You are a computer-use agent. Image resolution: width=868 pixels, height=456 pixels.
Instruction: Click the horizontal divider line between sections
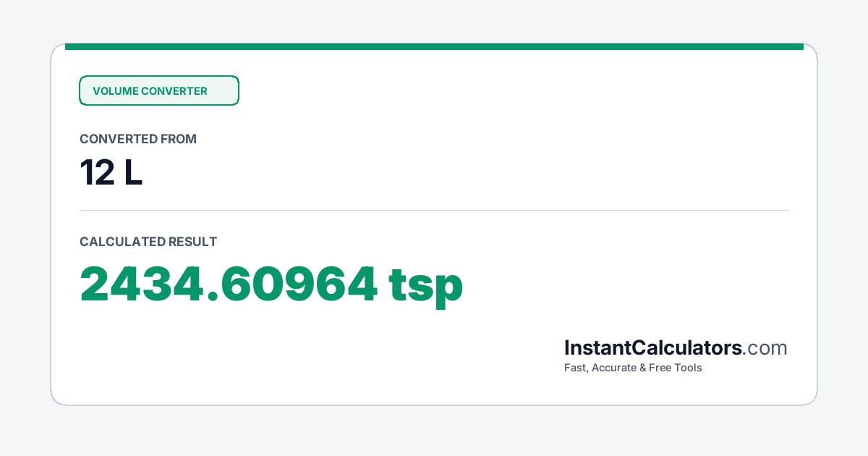[x=434, y=211]
